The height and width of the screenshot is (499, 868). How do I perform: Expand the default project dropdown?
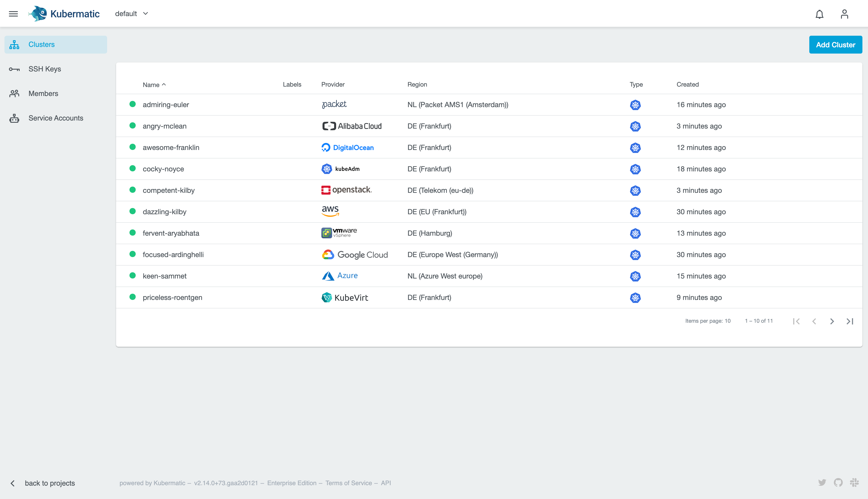(132, 14)
